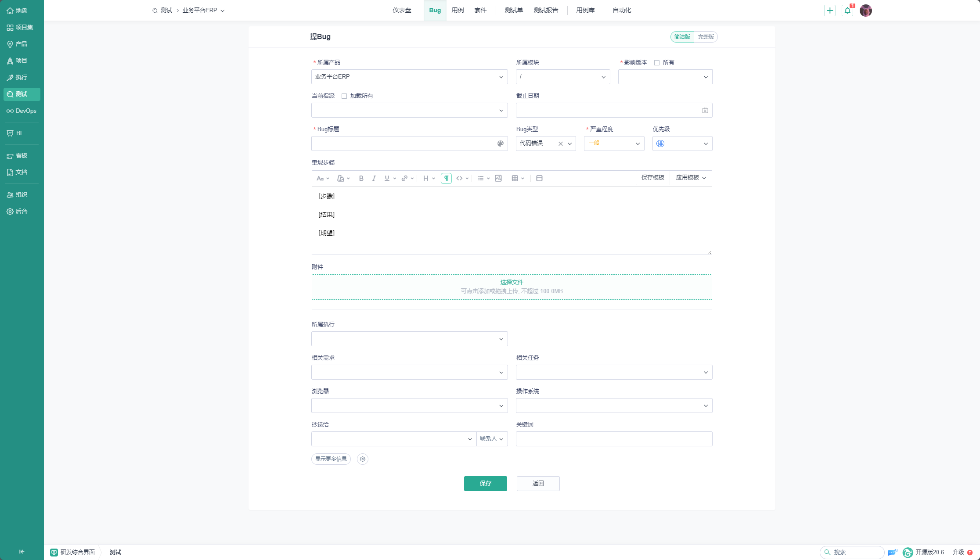Click the 保存 button
The height and width of the screenshot is (560, 980).
[485, 483]
